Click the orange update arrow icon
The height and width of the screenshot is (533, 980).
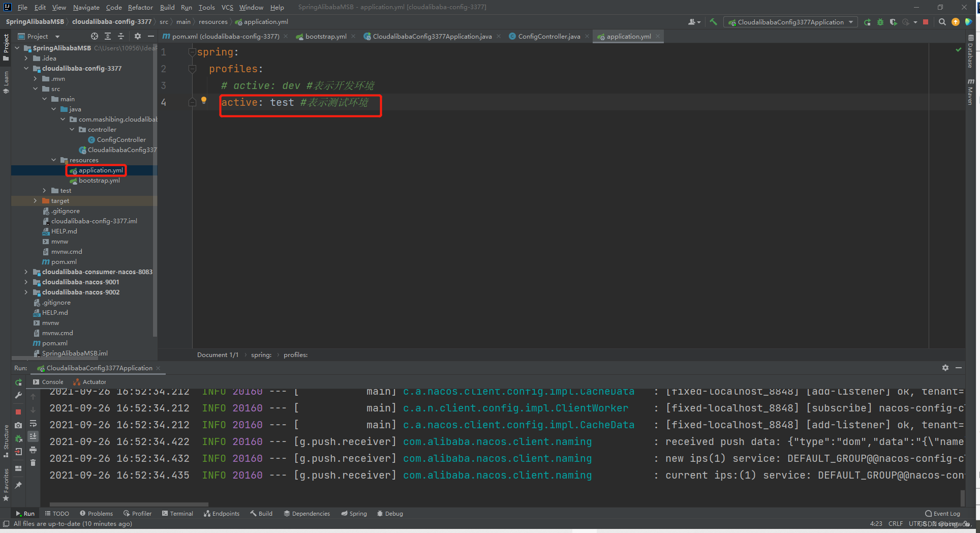956,22
